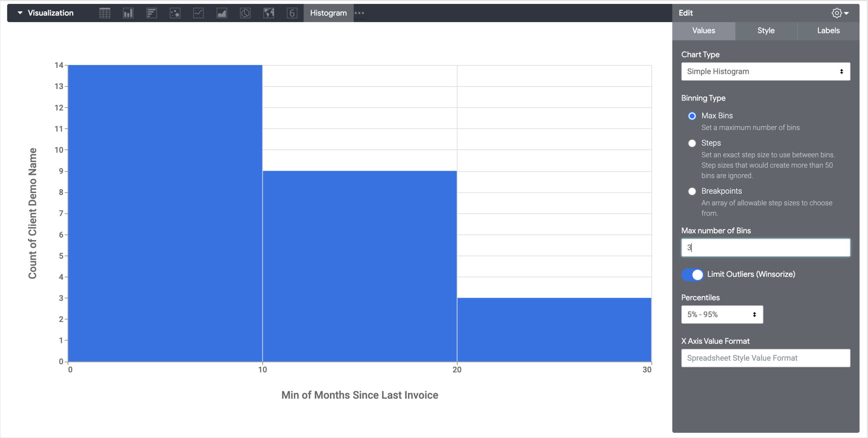
Task: Switch to Column chart visualization
Action: click(x=128, y=13)
